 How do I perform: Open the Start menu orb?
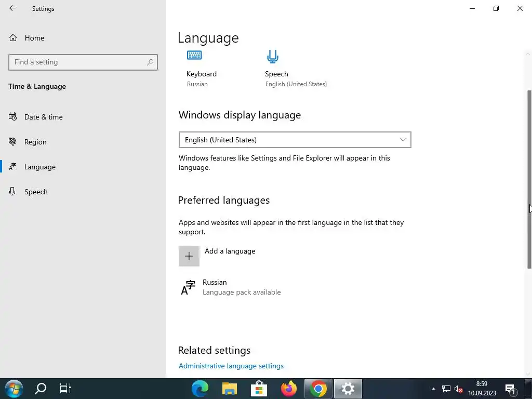(x=14, y=389)
